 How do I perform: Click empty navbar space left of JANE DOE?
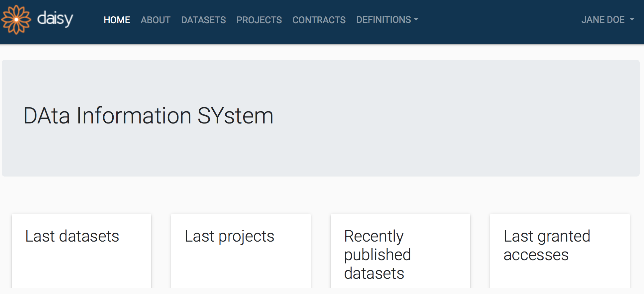[498, 20]
